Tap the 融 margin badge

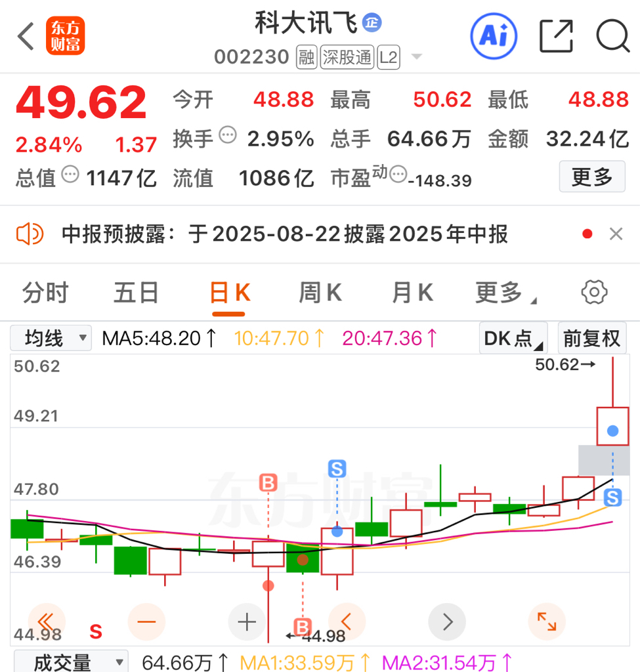(x=307, y=57)
